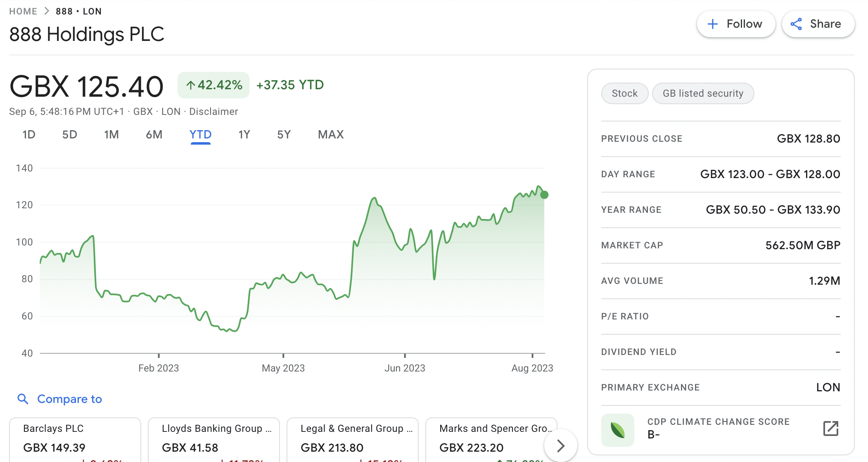This screenshot has width=868, height=462.
Task: Click the CDP CLIMATE CHANGE SCORE label
Action: coord(718,422)
